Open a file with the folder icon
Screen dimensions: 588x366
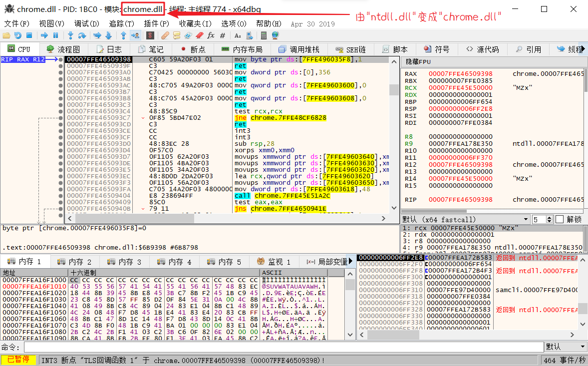6,35
